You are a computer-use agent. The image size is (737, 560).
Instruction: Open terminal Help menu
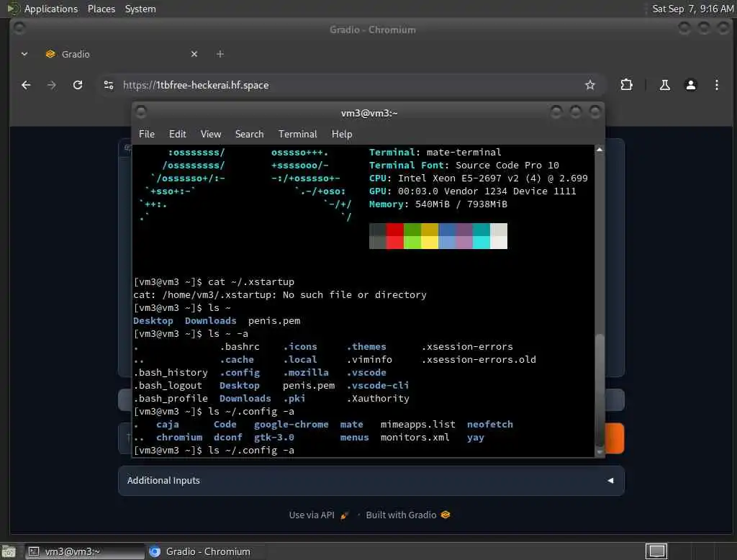(342, 134)
